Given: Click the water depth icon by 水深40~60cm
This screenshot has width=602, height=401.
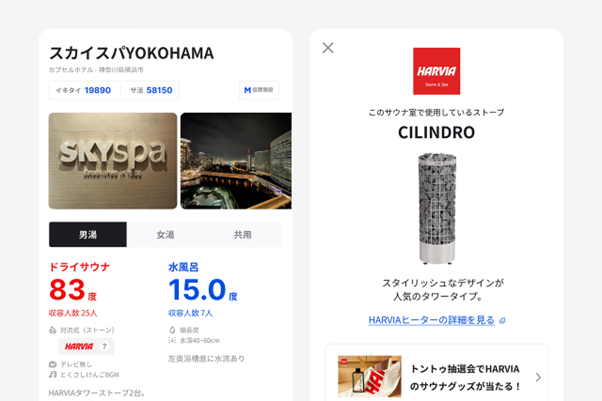Looking at the screenshot, I should 172,340.
